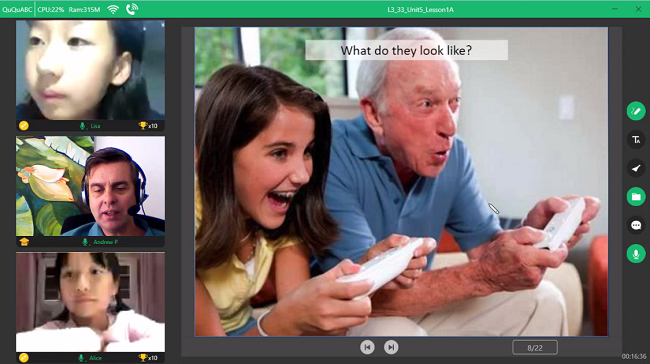Click the teacher graduation cap icon

[24, 242]
